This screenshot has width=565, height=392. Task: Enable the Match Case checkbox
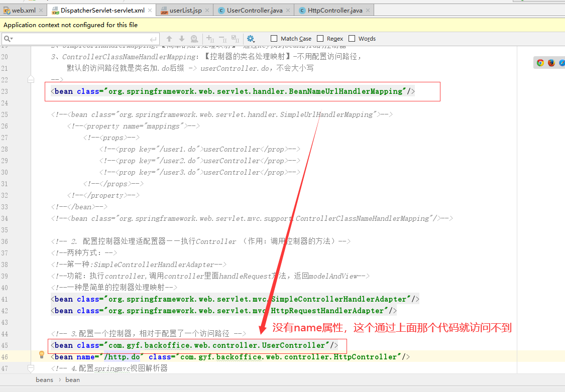pos(274,39)
